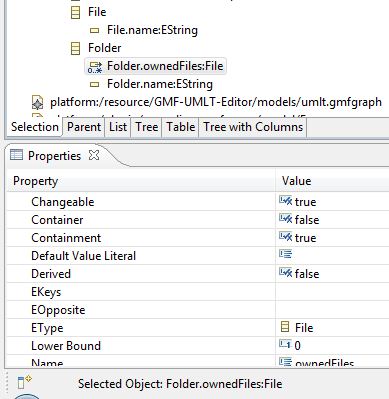Switch to the Parent tab
This screenshot has width=389, height=399.
tap(84, 127)
